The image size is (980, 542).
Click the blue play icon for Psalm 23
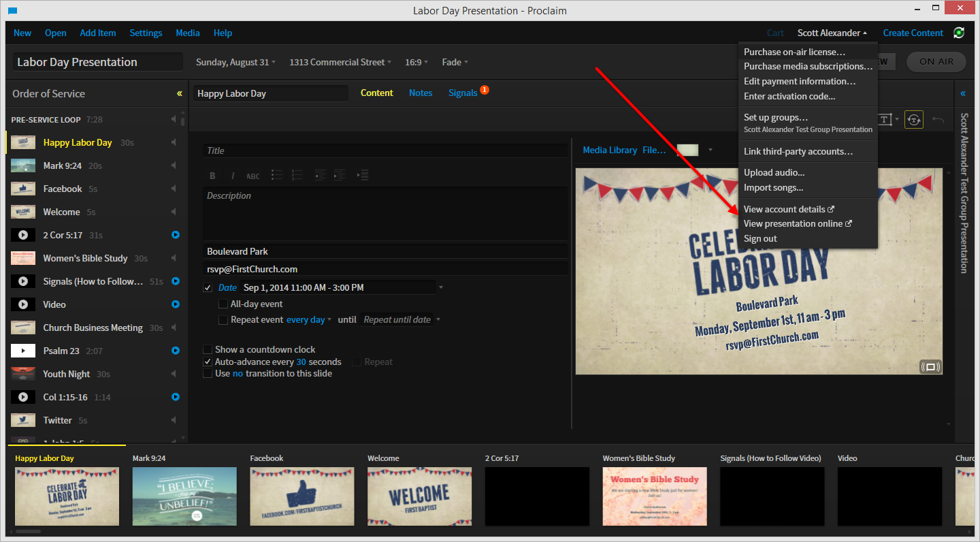(175, 351)
